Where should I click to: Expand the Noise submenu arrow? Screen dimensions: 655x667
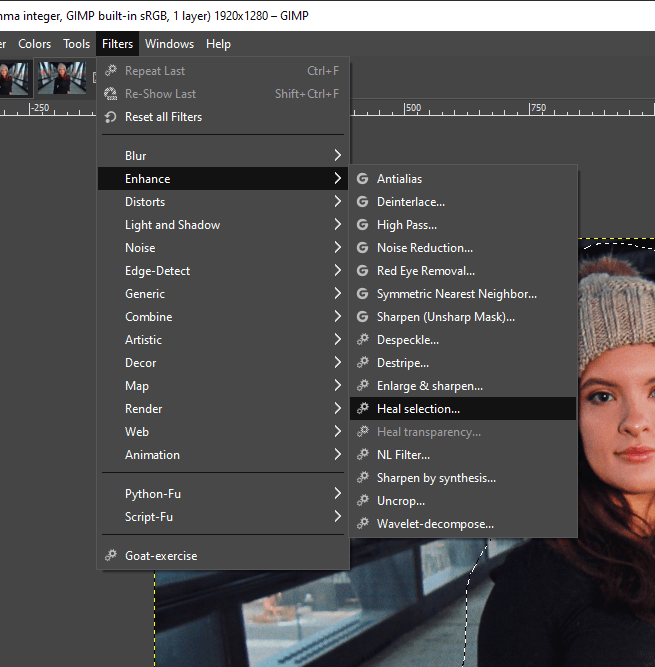click(x=337, y=247)
